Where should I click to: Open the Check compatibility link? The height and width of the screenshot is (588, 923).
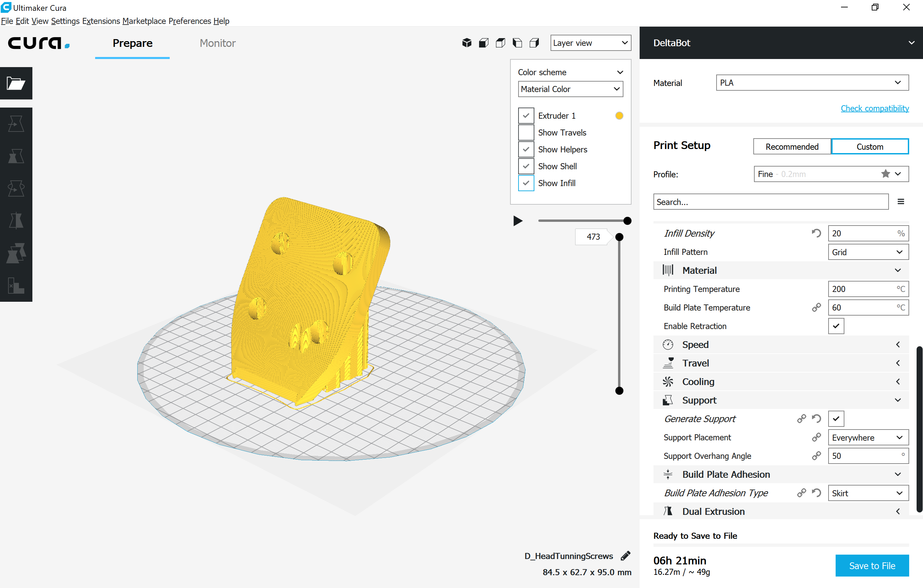pyautogui.click(x=874, y=109)
